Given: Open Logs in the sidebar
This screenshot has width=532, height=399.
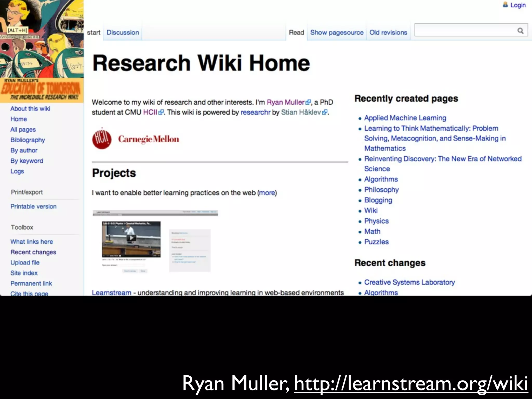Looking at the screenshot, I should [17, 171].
